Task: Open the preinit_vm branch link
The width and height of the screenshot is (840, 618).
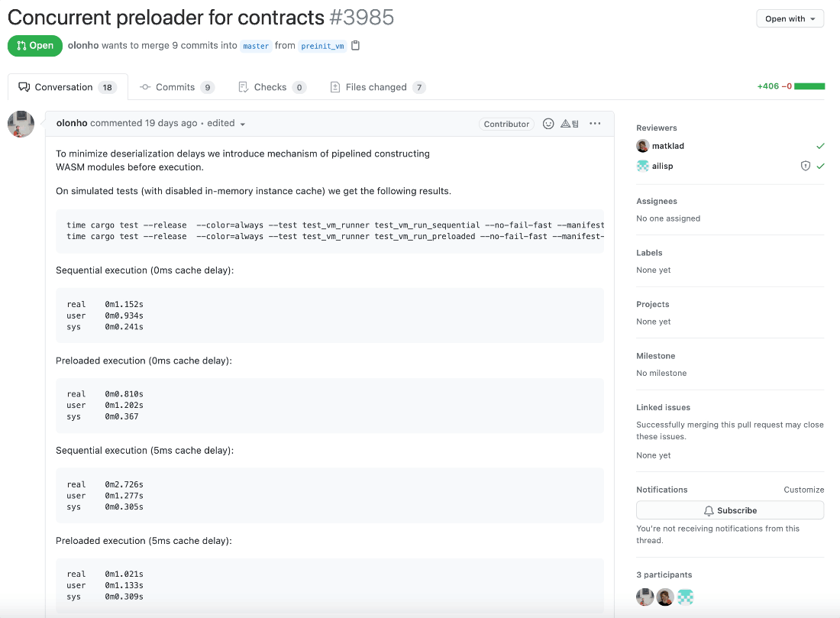Action: 322,46
